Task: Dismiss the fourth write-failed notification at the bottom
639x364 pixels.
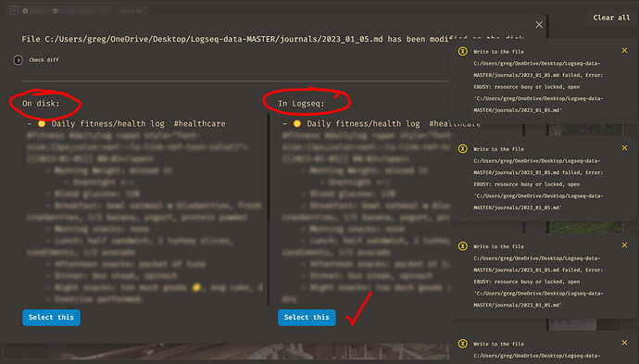Action: pos(624,343)
